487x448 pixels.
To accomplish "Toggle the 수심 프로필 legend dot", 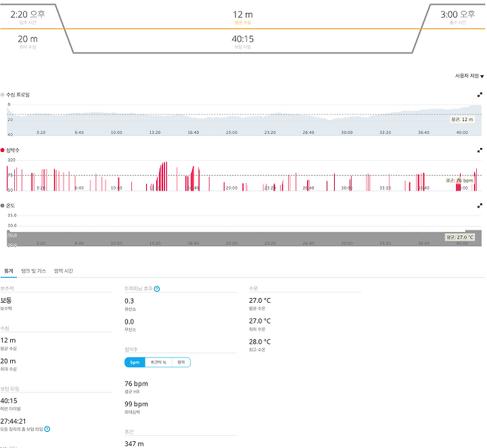I will point(3,95).
